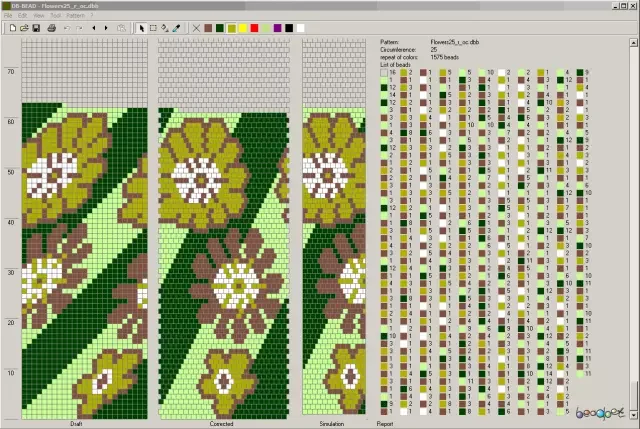Open the Edit menu

point(22,16)
